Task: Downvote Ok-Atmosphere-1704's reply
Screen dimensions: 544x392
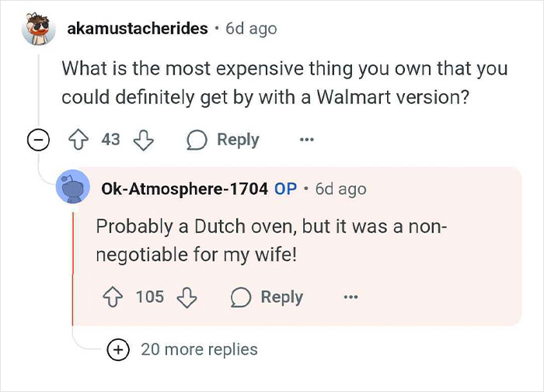Action: click(187, 298)
